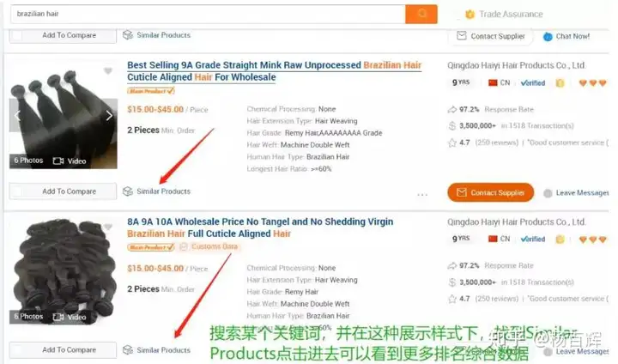Expand the three-dots more options on first listing
Image resolution: width=618 pixels, height=364 pixels.
[422, 194]
